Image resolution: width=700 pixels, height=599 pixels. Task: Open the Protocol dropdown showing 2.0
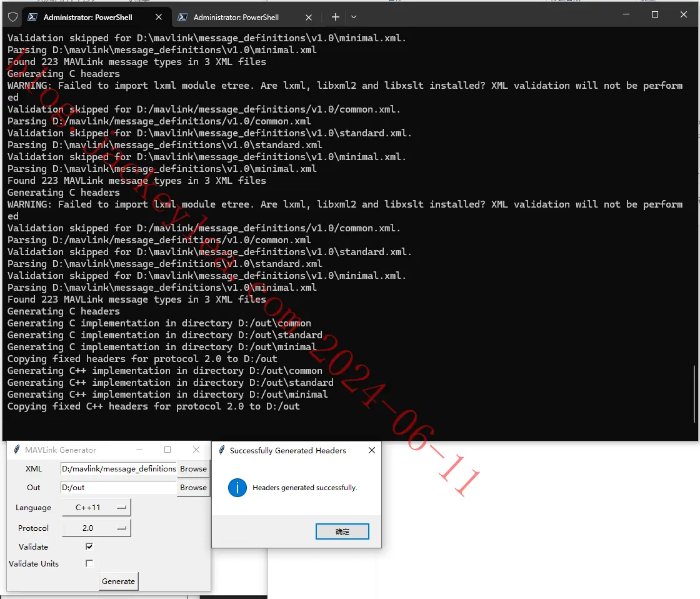point(96,528)
